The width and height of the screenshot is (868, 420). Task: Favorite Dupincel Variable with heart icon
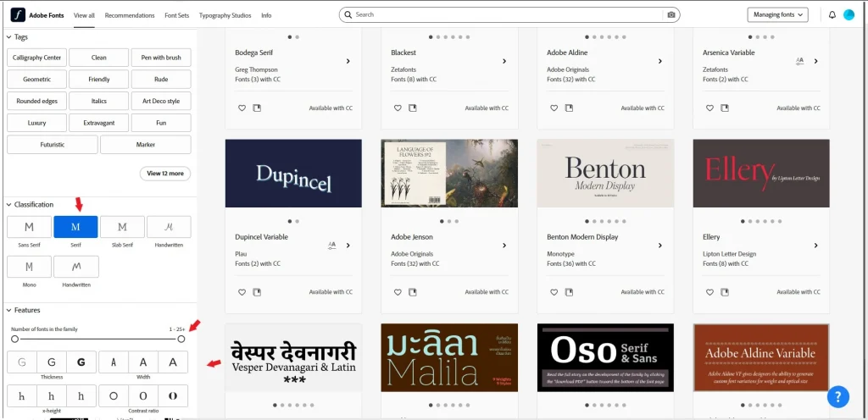(x=242, y=292)
